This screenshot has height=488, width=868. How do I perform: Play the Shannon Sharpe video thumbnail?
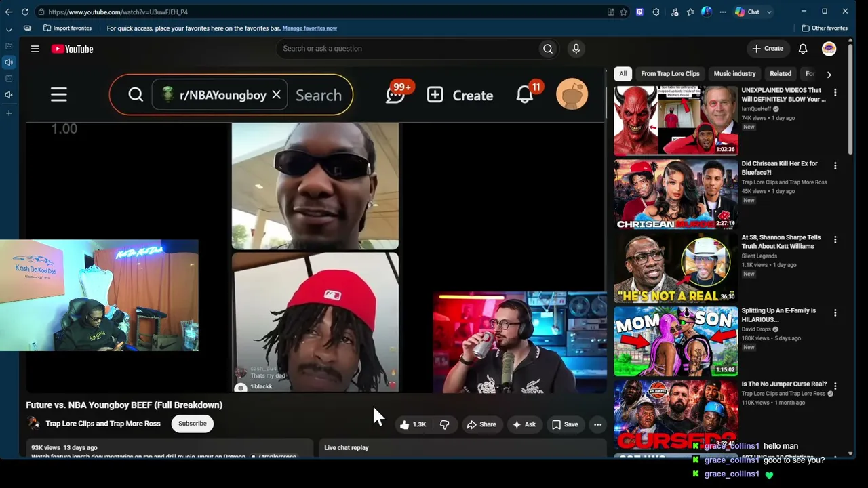(x=675, y=267)
